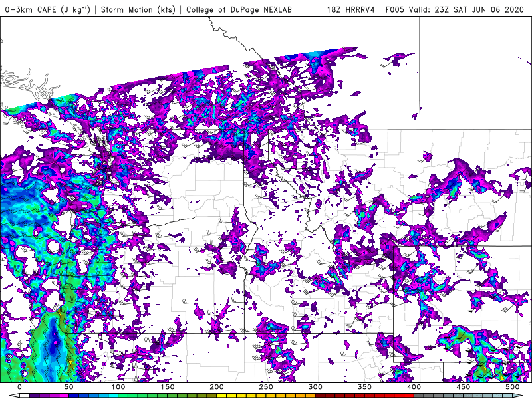
Task: Click the '100' label on the color scale
Action: 118,387
